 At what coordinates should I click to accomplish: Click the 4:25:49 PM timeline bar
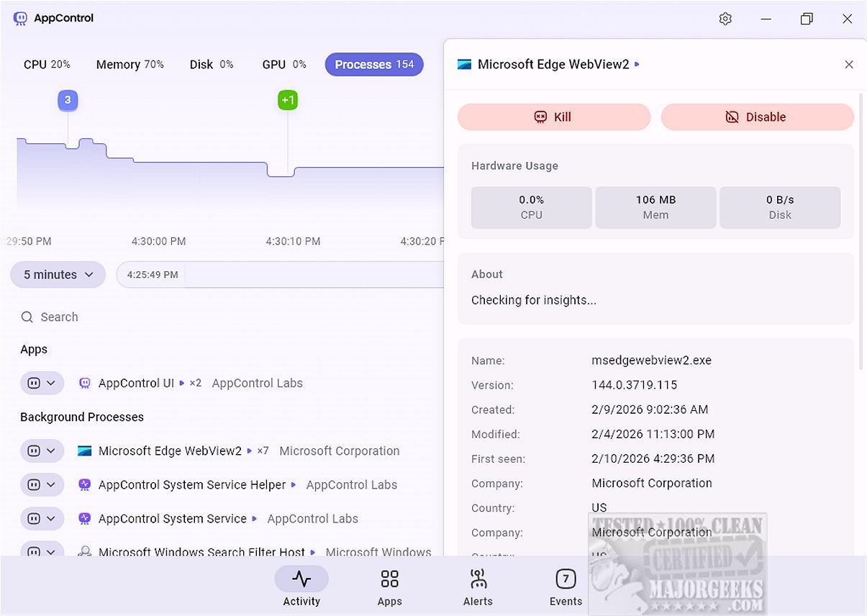click(x=280, y=274)
